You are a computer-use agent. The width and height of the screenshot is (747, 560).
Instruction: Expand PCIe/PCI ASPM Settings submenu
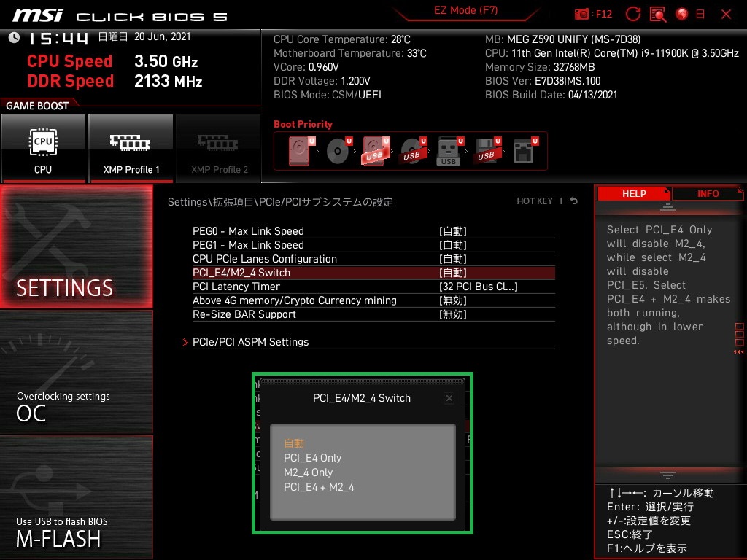pyautogui.click(x=373, y=342)
